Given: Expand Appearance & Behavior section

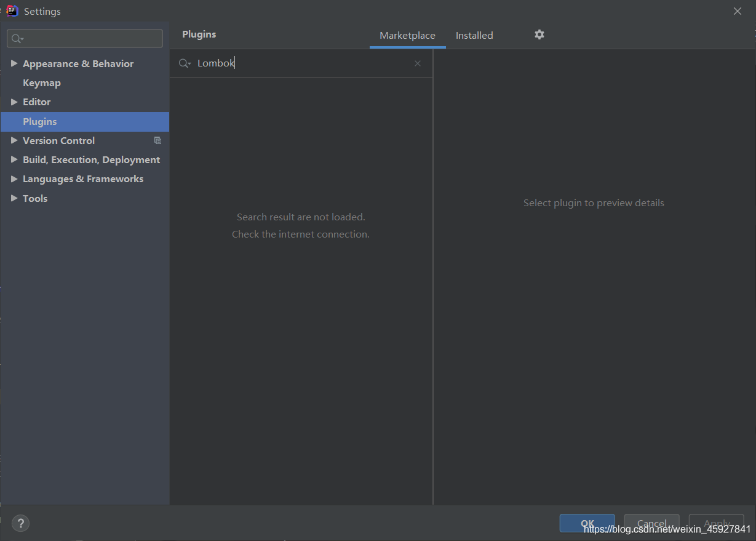Looking at the screenshot, I should pos(14,63).
